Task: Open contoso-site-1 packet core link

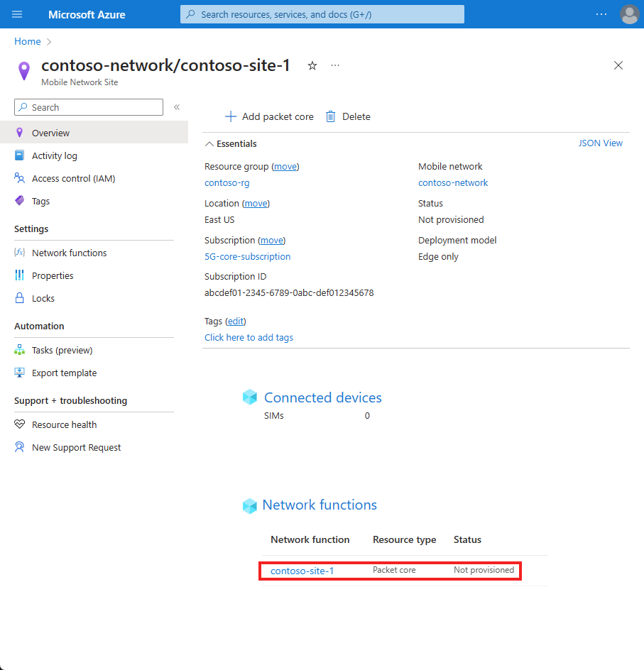Action: click(302, 571)
